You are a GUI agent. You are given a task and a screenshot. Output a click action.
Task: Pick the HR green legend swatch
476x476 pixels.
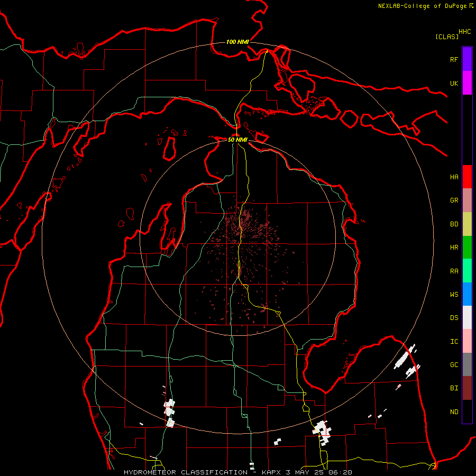[x=467, y=248]
